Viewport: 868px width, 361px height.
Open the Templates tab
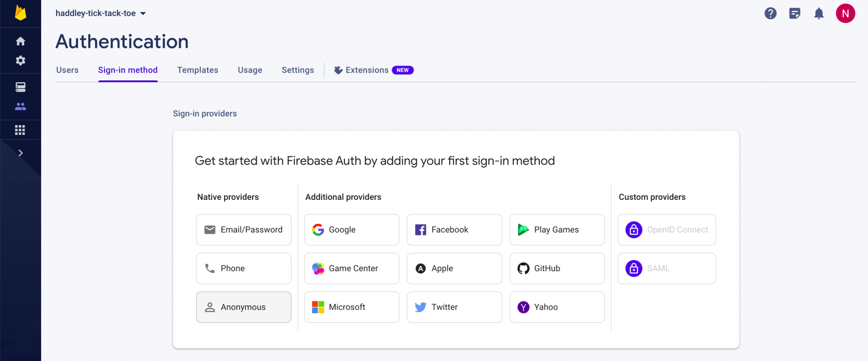(198, 70)
